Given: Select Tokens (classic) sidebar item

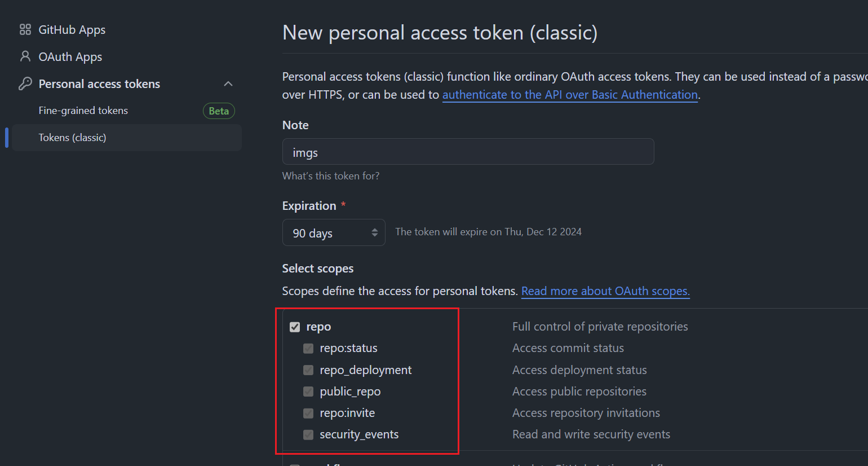Looking at the screenshot, I should point(72,138).
